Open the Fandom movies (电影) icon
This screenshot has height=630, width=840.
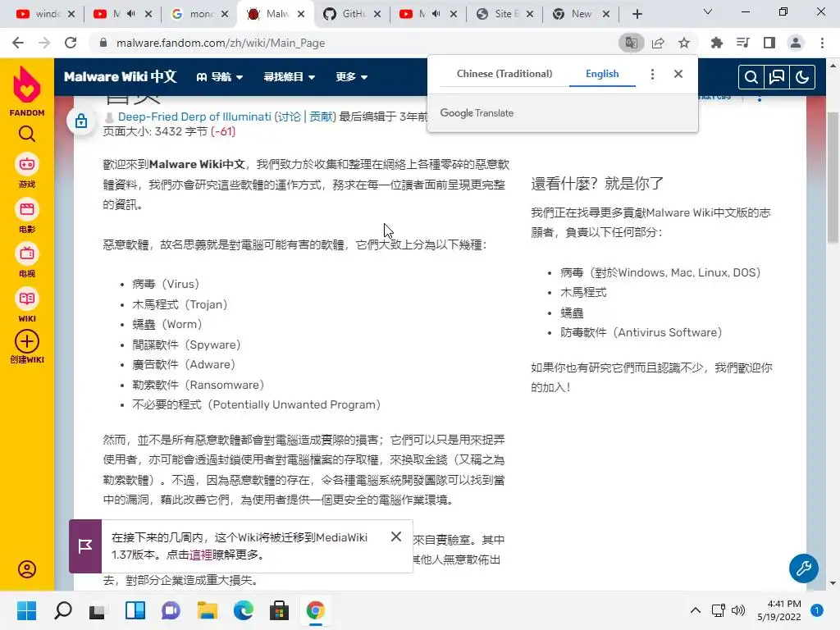(27, 209)
